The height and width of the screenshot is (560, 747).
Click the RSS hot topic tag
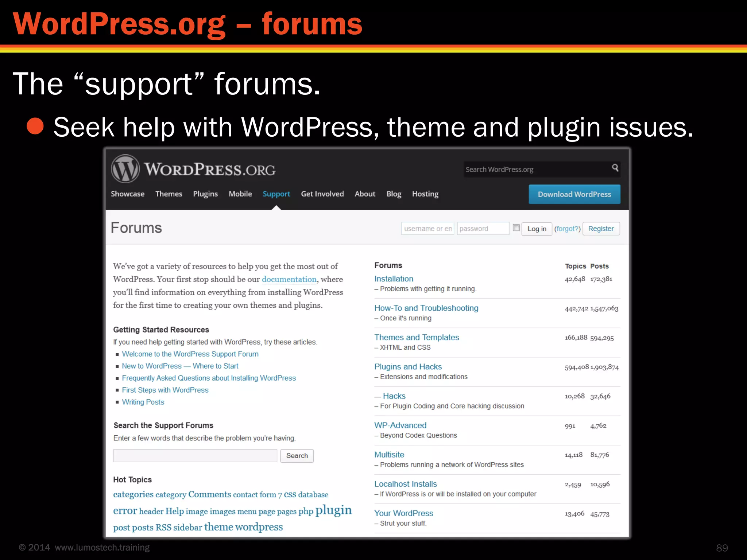[163, 528]
